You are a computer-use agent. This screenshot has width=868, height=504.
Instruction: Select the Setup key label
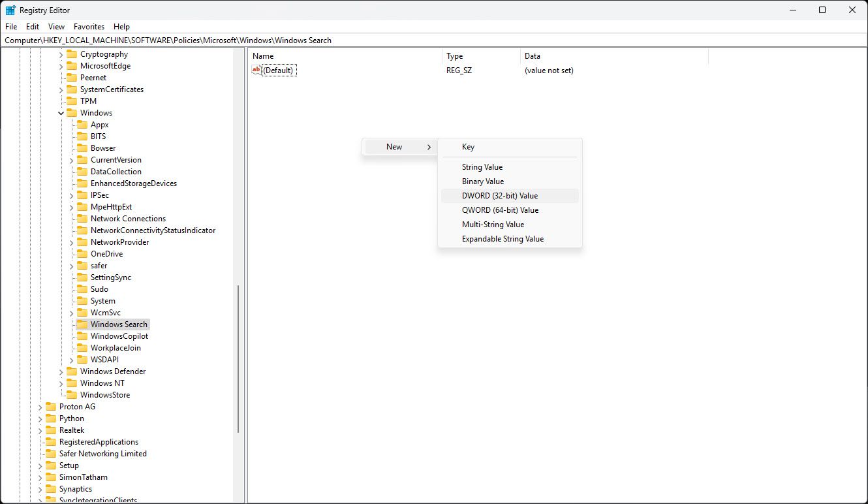click(x=69, y=465)
